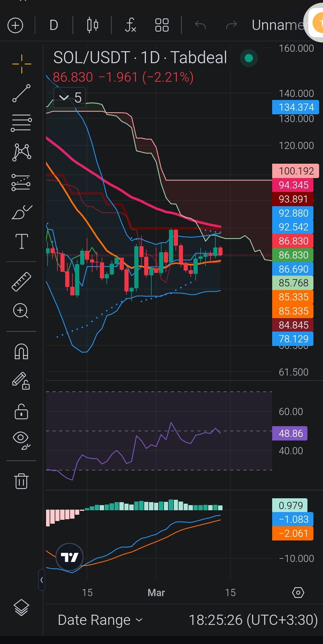Open the chart settings hexagon icon
Image resolution: width=323 pixels, height=644 pixels.
pyautogui.click(x=298, y=593)
